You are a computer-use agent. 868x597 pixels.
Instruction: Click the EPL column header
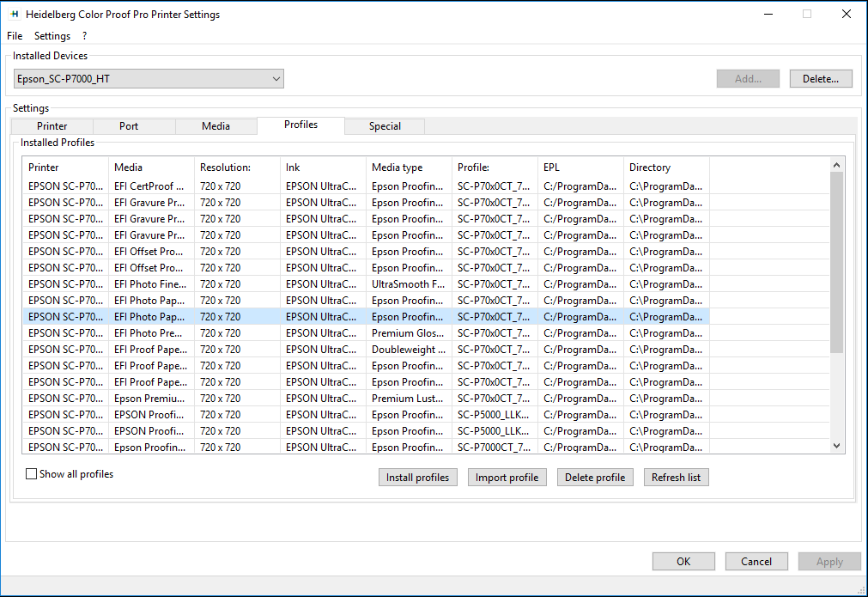click(x=580, y=168)
